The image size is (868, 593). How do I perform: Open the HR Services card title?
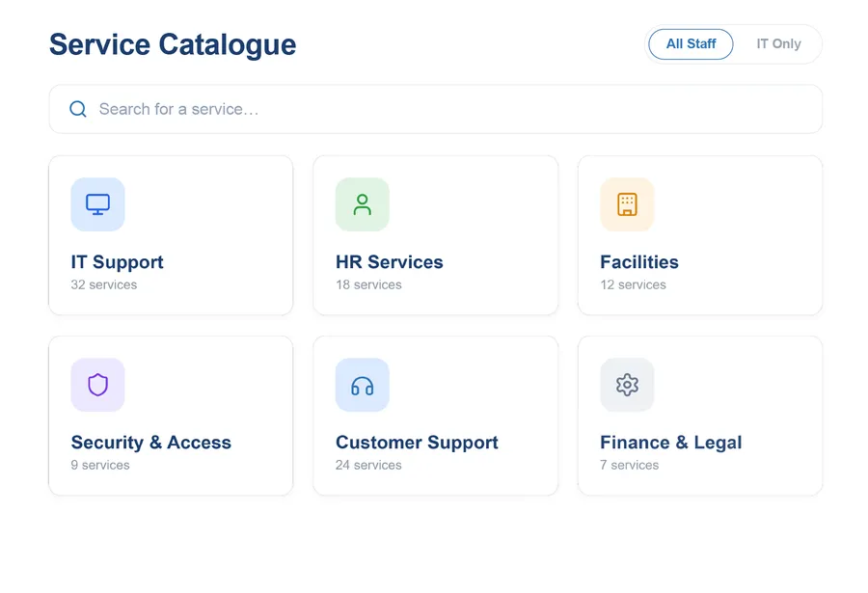pyautogui.click(x=390, y=262)
